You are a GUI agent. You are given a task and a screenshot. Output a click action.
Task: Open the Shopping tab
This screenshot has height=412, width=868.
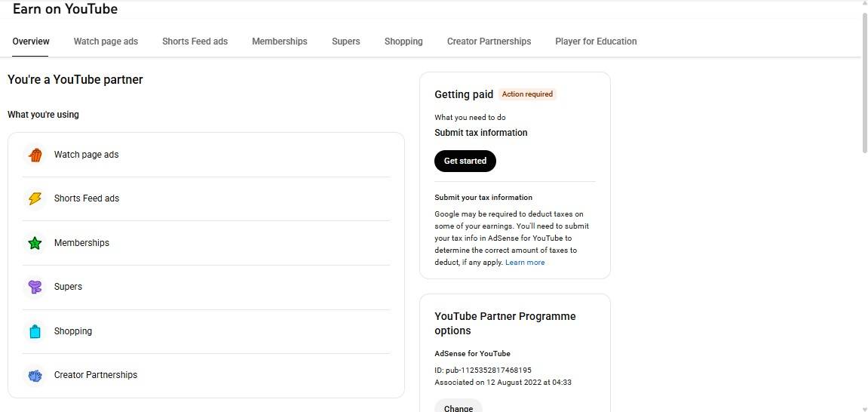(403, 42)
